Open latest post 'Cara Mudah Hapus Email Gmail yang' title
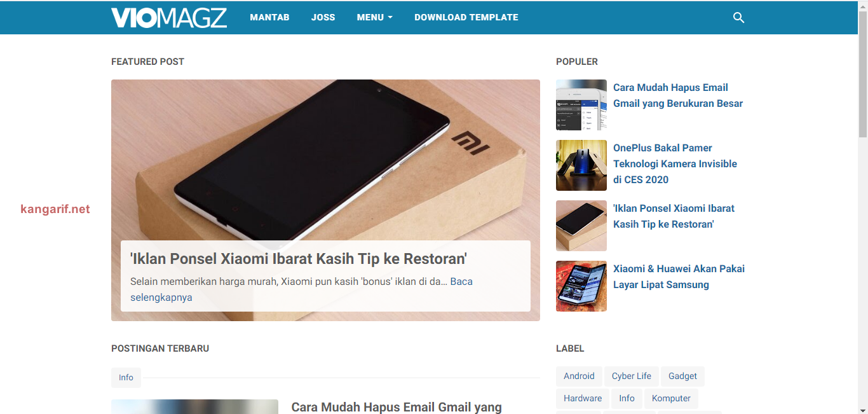Viewport: 868px width, 414px height. [397, 407]
